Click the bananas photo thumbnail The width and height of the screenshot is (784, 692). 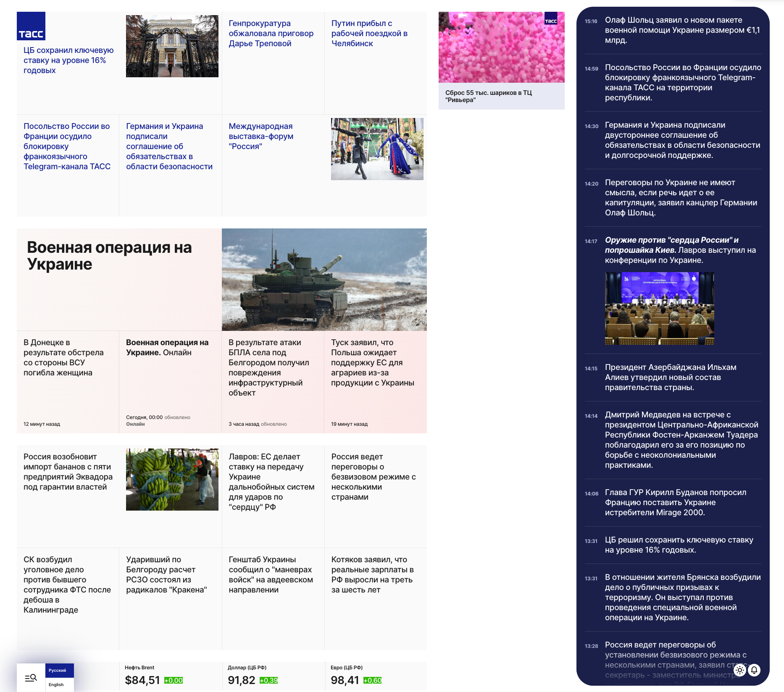pos(172,480)
